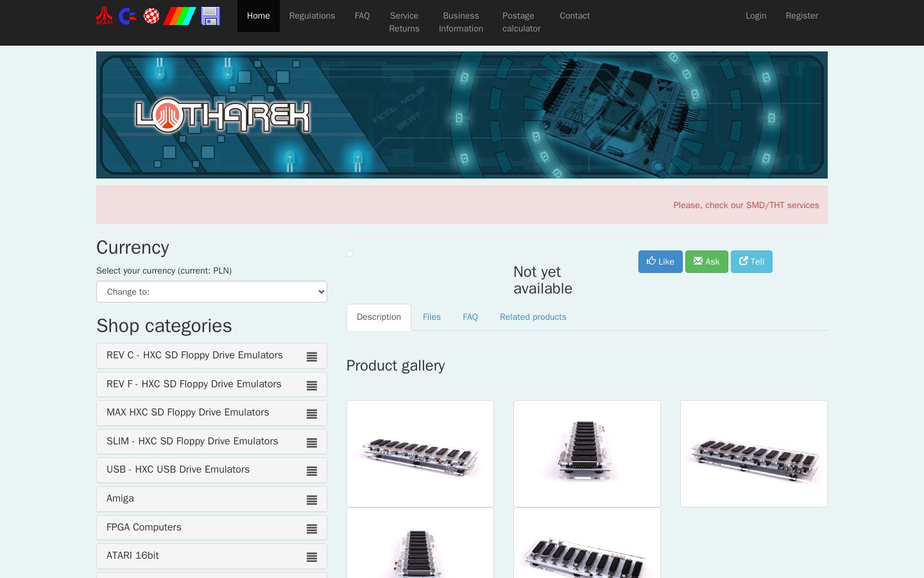
Task: Click the Tell share button
Action: (751, 261)
